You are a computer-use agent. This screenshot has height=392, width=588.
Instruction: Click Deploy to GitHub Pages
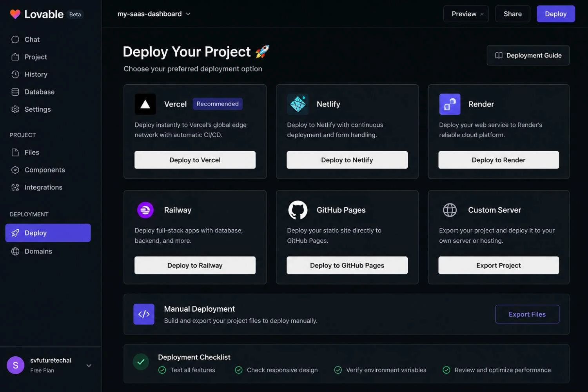(347, 265)
